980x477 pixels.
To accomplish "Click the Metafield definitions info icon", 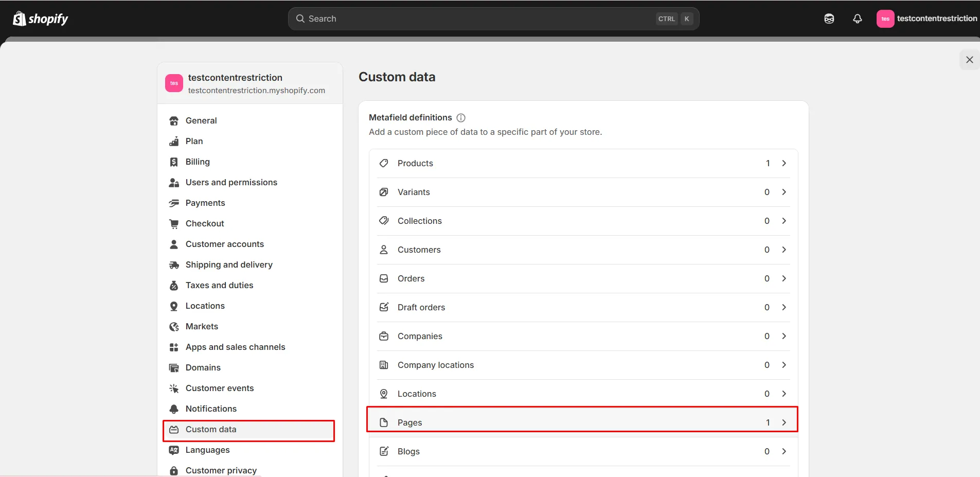I will point(461,118).
